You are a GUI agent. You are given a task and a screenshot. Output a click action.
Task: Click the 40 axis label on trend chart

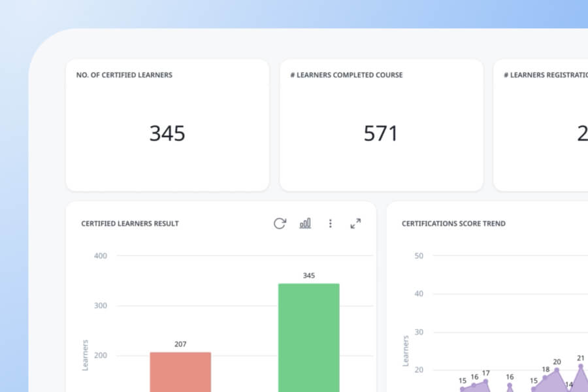[419, 294]
